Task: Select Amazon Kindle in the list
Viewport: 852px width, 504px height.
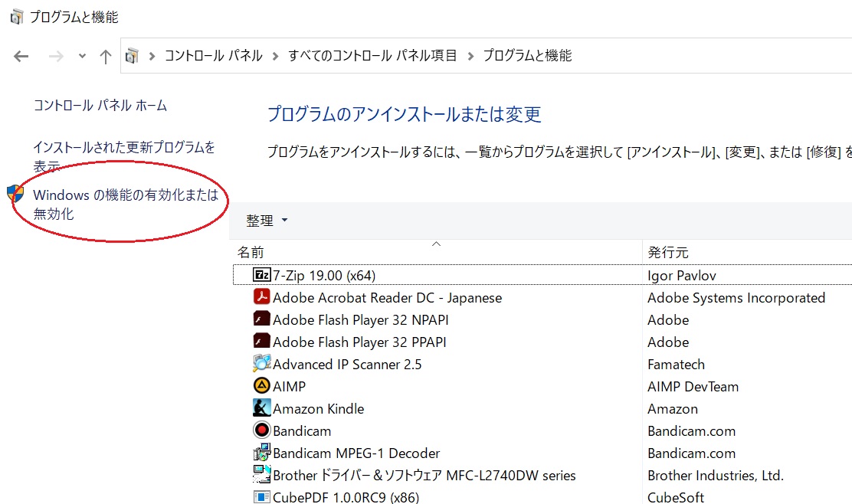Action: pyautogui.click(x=319, y=409)
